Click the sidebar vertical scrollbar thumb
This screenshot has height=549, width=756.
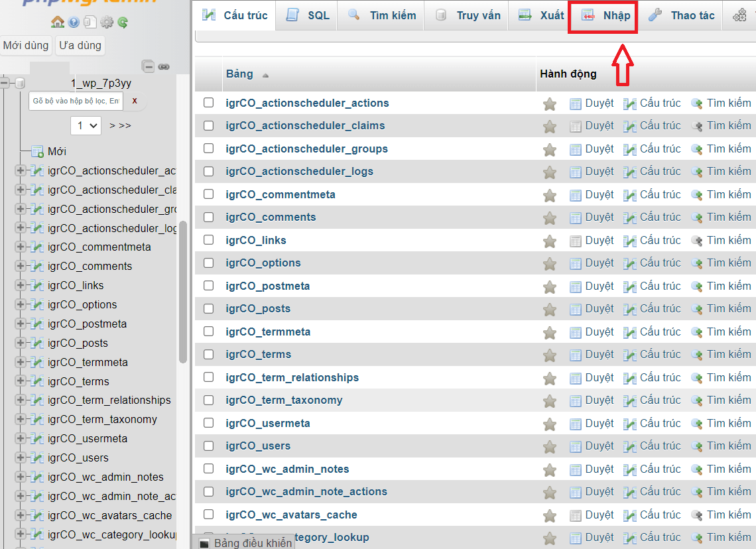coord(182,292)
